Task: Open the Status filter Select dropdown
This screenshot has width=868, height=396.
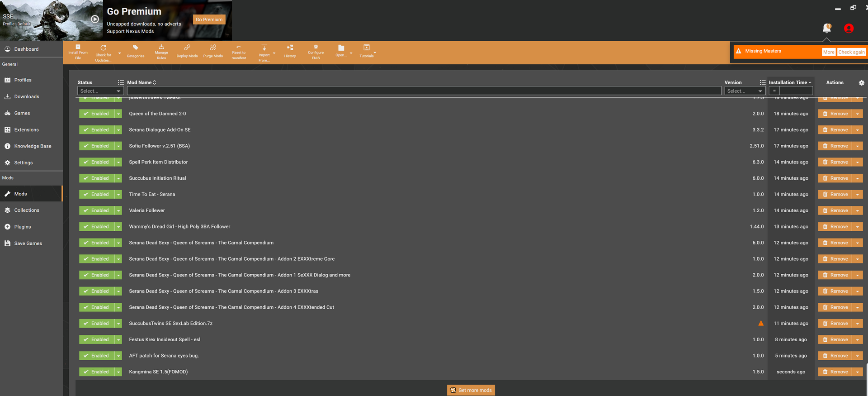Action: [x=100, y=91]
